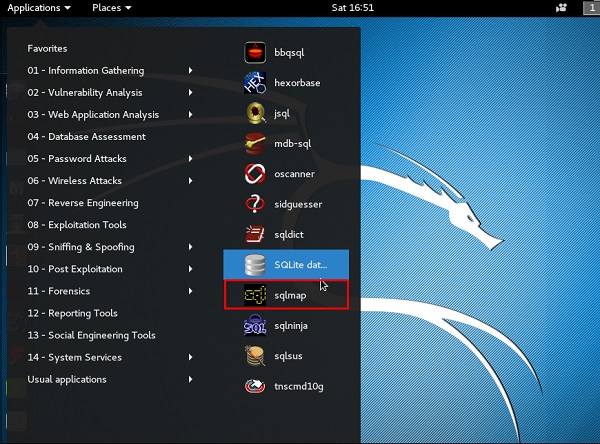600x444 pixels.
Task: Click the highlighted SQLite dat... label
Action: (300, 265)
